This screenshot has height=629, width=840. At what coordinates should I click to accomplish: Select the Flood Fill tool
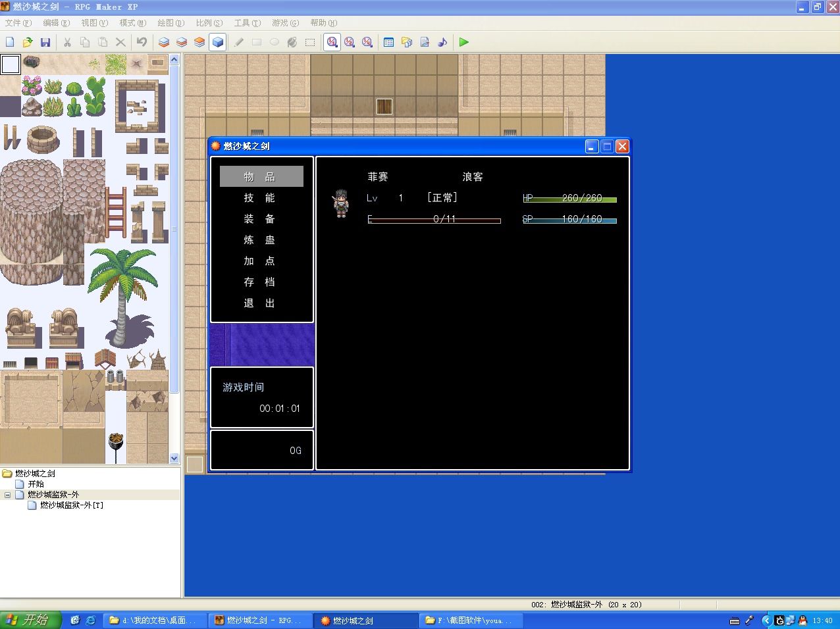click(x=292, y=42)
